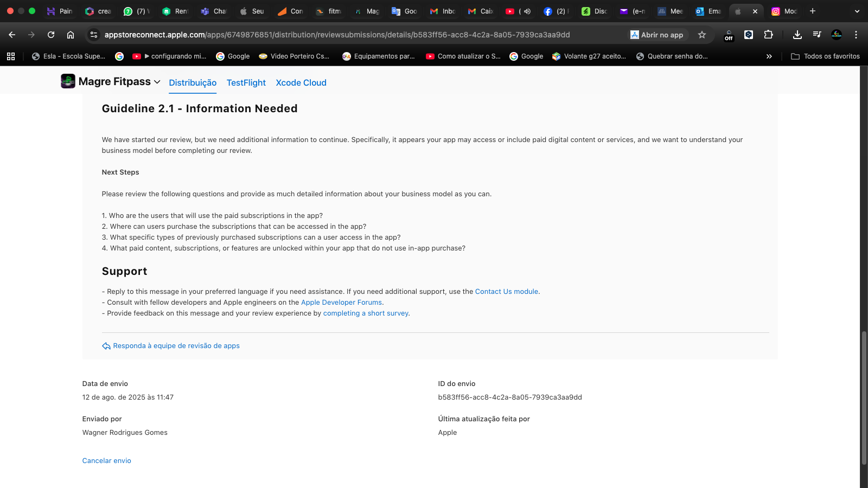Open the Apple Developer Forums link
The width and height of the screenshot is (868, 488).
click(x=341, y=303)
